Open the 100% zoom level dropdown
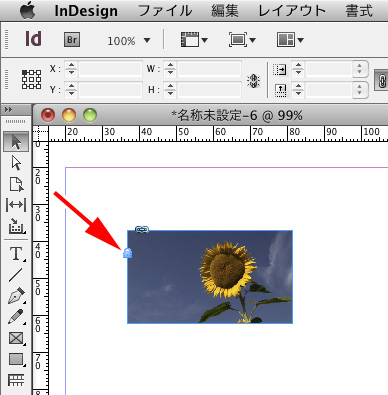The height and width of the screenshot is (395, 388). pyautogui.click(x=128, y=41)
